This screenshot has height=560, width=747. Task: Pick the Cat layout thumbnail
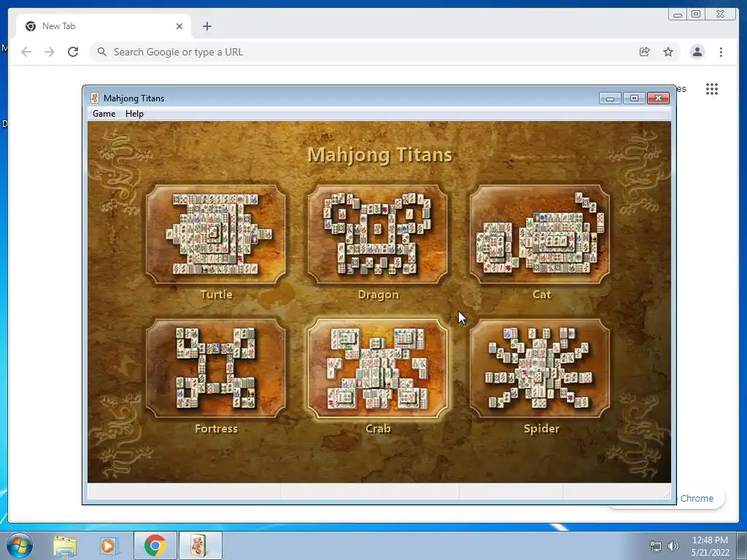540,234
